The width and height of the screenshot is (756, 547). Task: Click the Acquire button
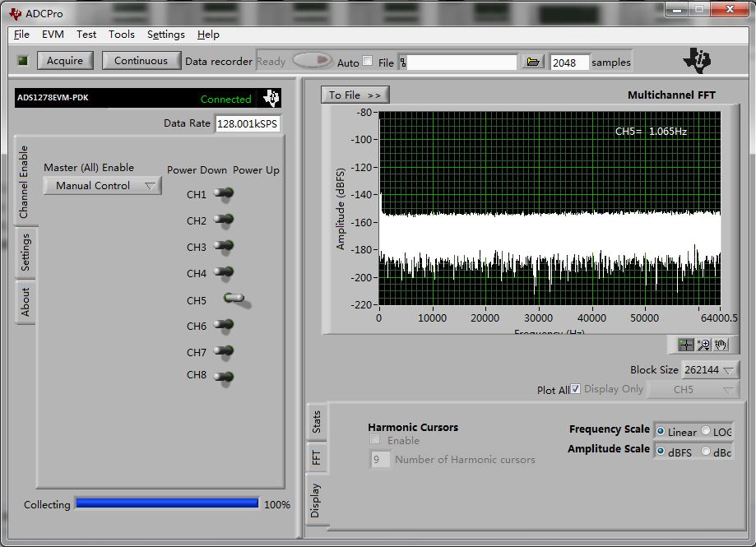point(64,61)
